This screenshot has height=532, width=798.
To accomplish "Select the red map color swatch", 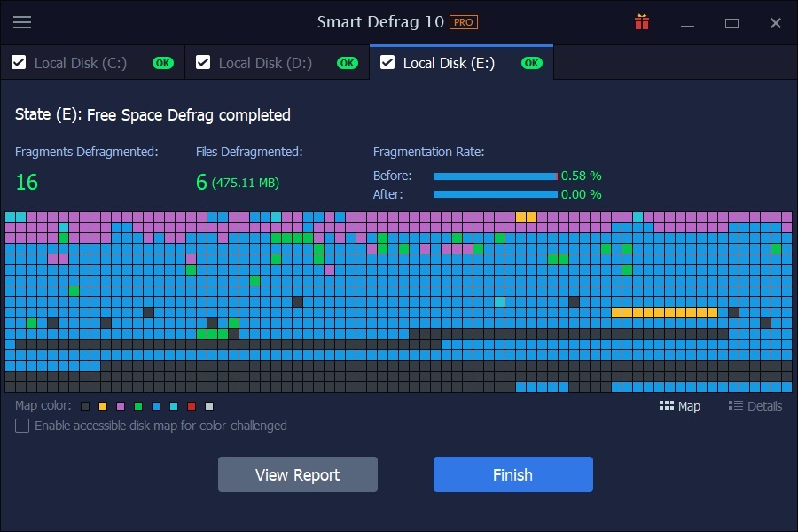I will click(192, 406).
